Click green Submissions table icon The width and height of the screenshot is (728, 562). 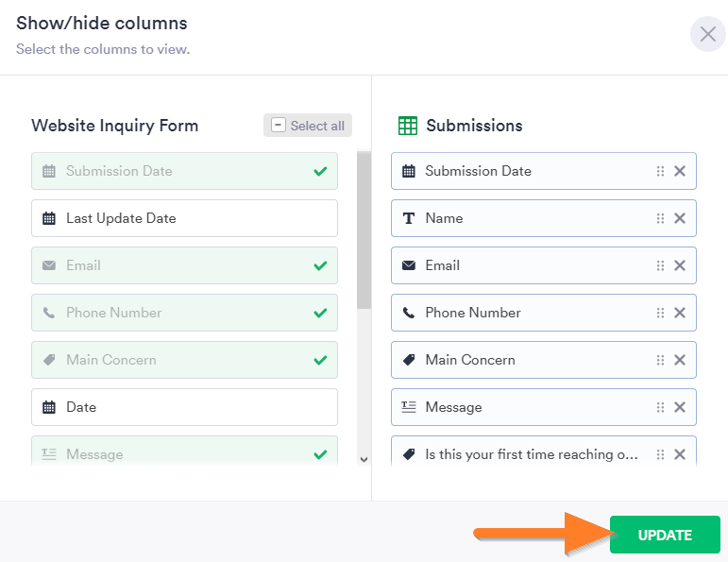(x=408, y=126)
